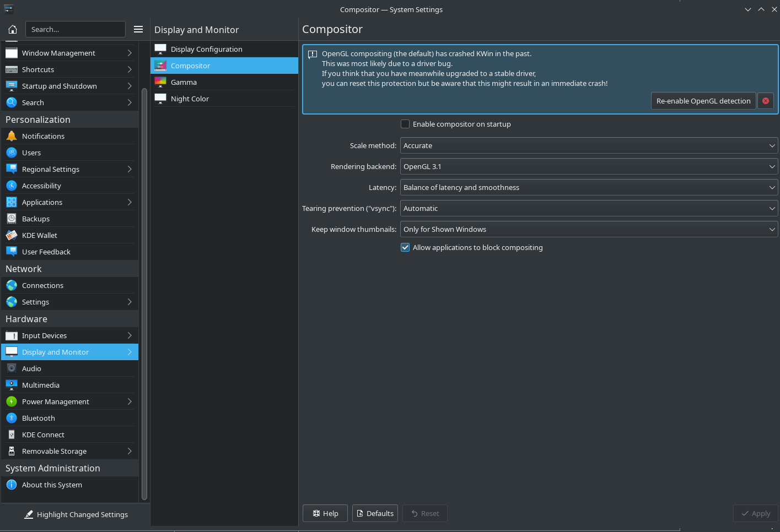This screenshot has height=532, width=780.
Task: Go to the System Settings home icon
Action: click(x=13, y=29)
